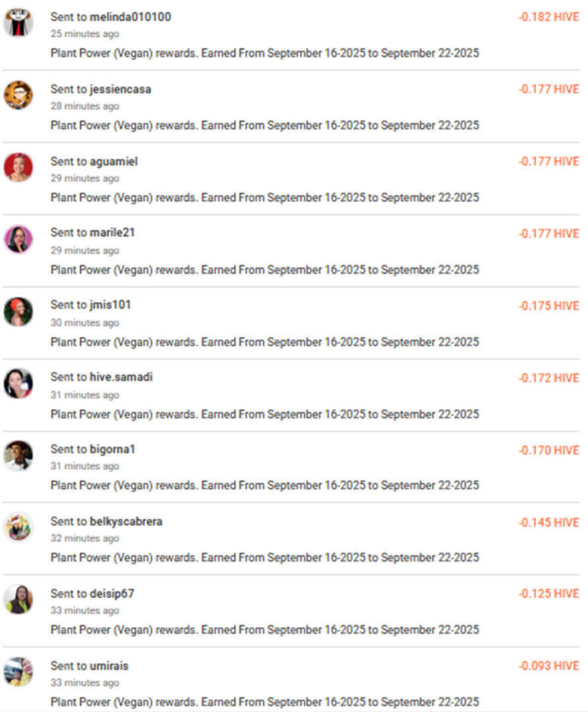Open the hive.samadi username link
This screenshot has width=588, height=712.
pyautogui.click(x=121, y=377)
